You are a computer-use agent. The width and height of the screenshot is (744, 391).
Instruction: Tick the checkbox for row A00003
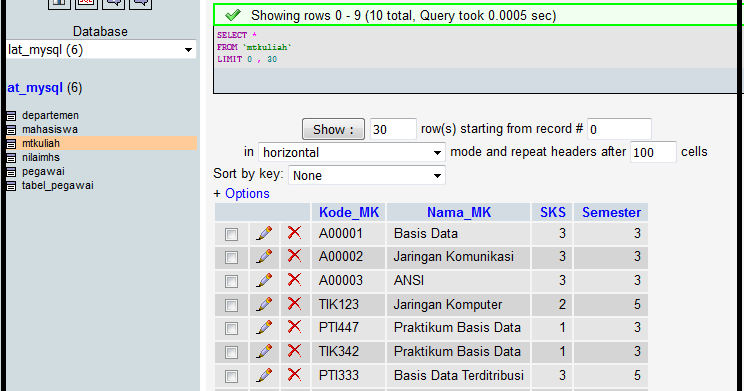(x=231, y=281)
